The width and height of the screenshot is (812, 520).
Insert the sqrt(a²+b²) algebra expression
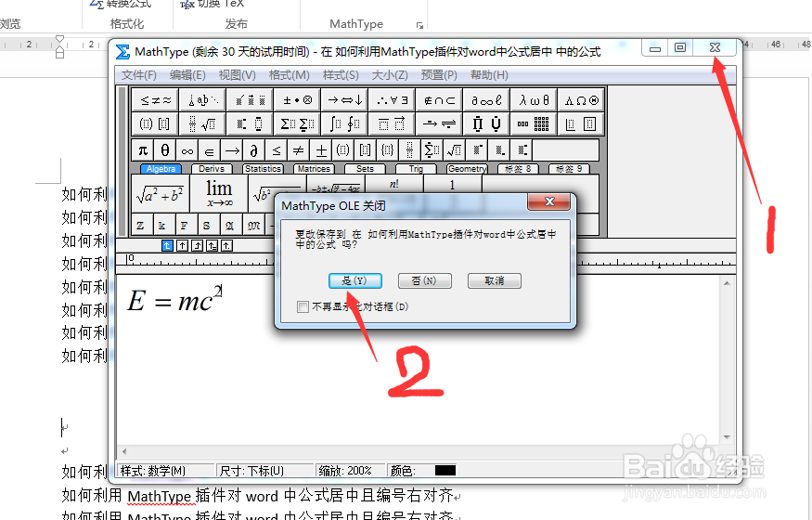(x=160, y=194)
